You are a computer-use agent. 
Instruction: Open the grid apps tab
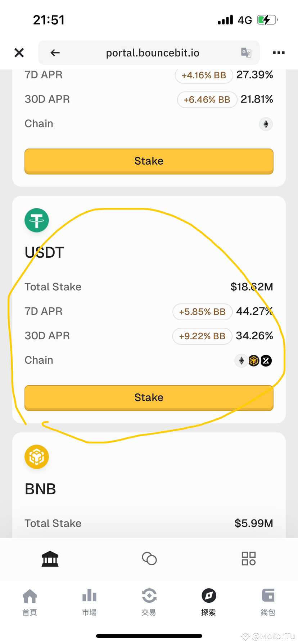click(249, 558)
